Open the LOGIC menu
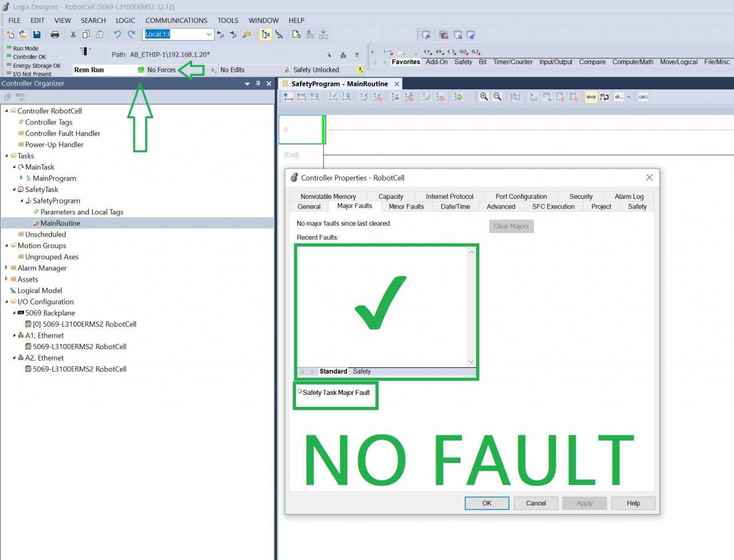Image resolution: width=734 pixels, height=560 pixels. click(x=125, y=20)
